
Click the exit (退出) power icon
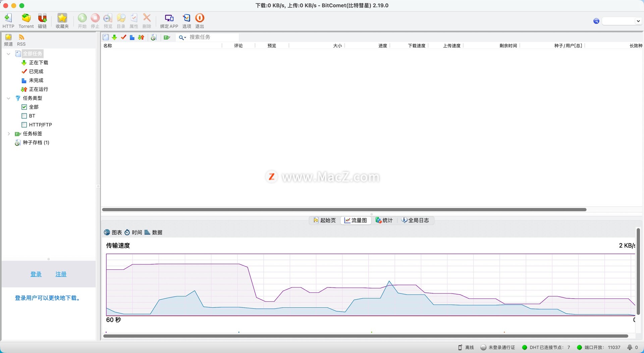[200, 18]
